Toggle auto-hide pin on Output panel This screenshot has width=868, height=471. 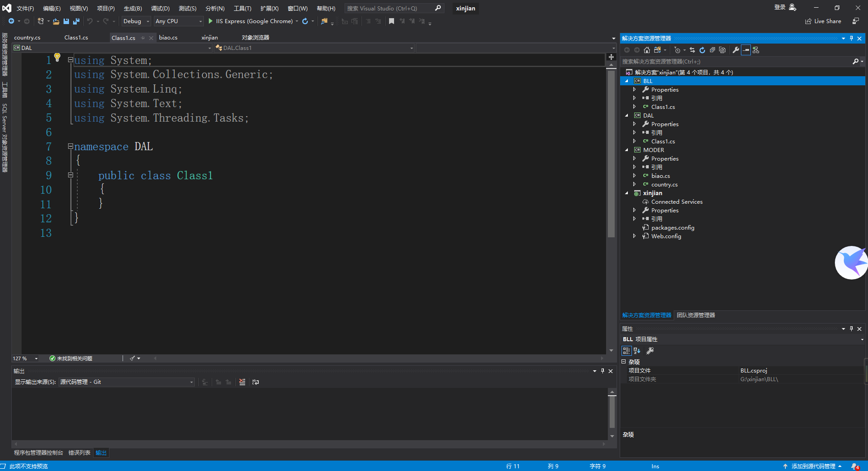(602, 371)
